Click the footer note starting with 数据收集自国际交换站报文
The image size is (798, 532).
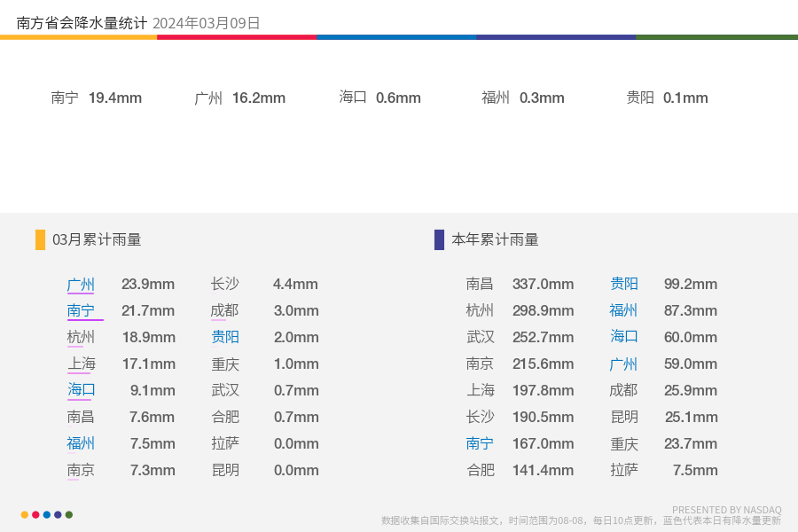coord(581,520)
